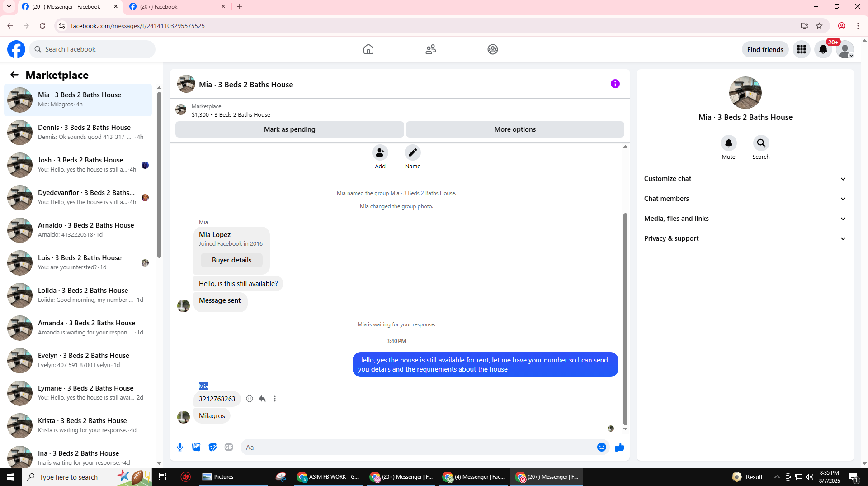Open Amanda · 3 Beds 2 Baths House chat
Viewport: 868px width, 486px height.
78,328
